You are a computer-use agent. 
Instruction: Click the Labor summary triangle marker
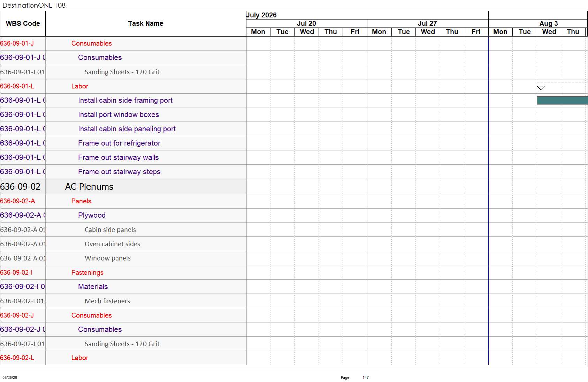pyautogui.click(x=541, y=88)
